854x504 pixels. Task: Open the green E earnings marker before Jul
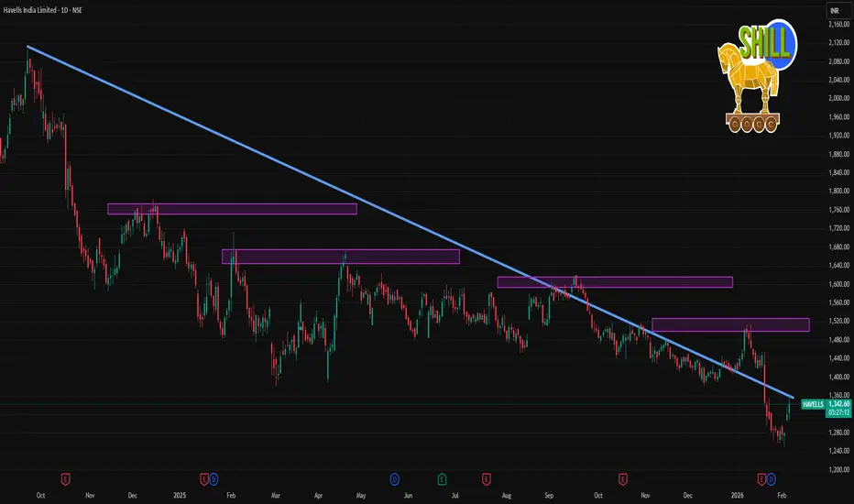pyautogui.click(x=442, y=479)
